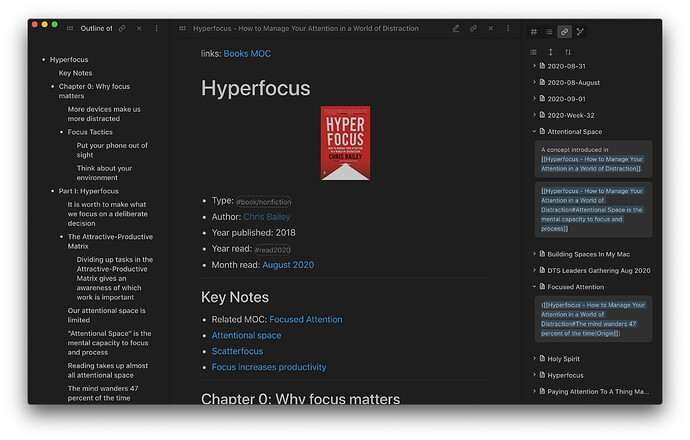Click file icon next to 2020-09-01
Viewport: 690px width, 440px height.
pyautogui.click(x=542, y=98)
